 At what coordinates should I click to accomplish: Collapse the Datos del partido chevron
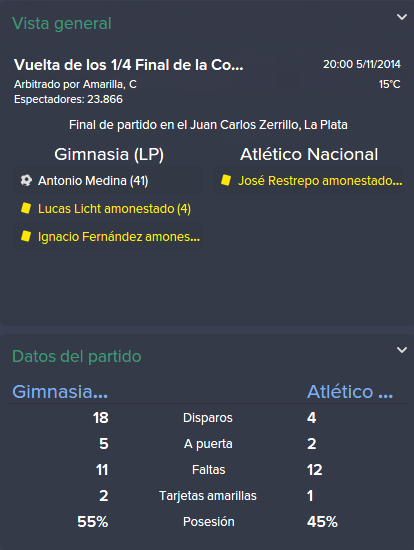[x=402, y=350]
